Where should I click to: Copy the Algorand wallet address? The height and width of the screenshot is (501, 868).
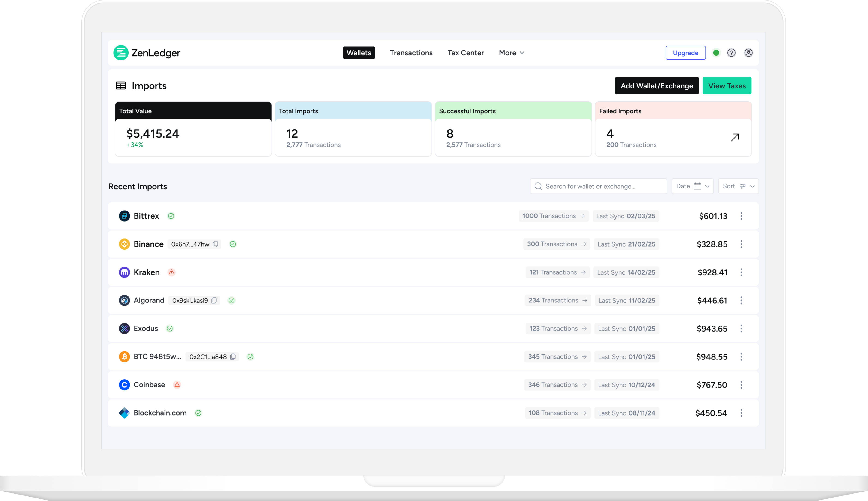tap(215, 300)
